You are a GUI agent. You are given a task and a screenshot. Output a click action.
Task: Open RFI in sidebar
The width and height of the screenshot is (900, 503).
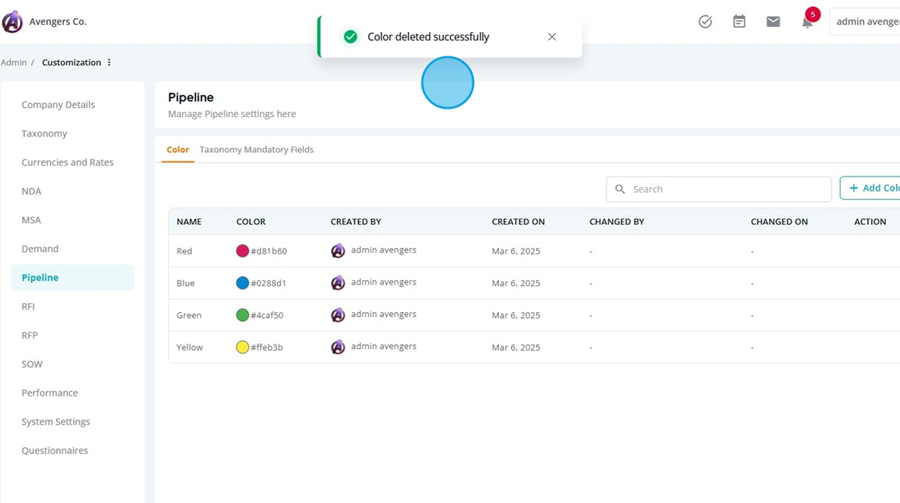[28, 307]
